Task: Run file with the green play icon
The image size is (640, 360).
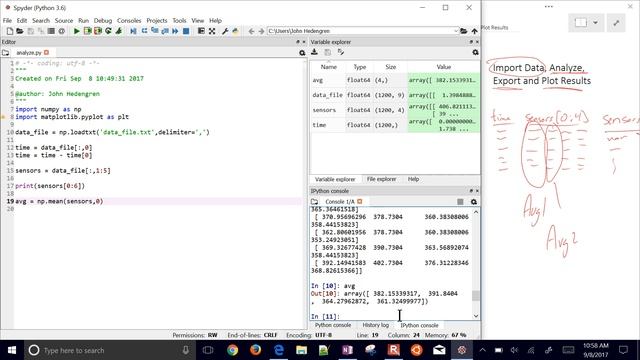Action: 76,31
